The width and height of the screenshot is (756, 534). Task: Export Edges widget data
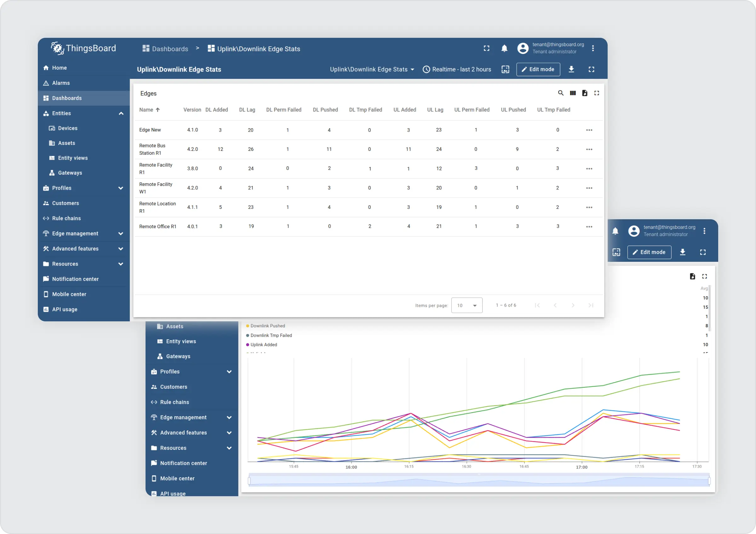point(584,93)
